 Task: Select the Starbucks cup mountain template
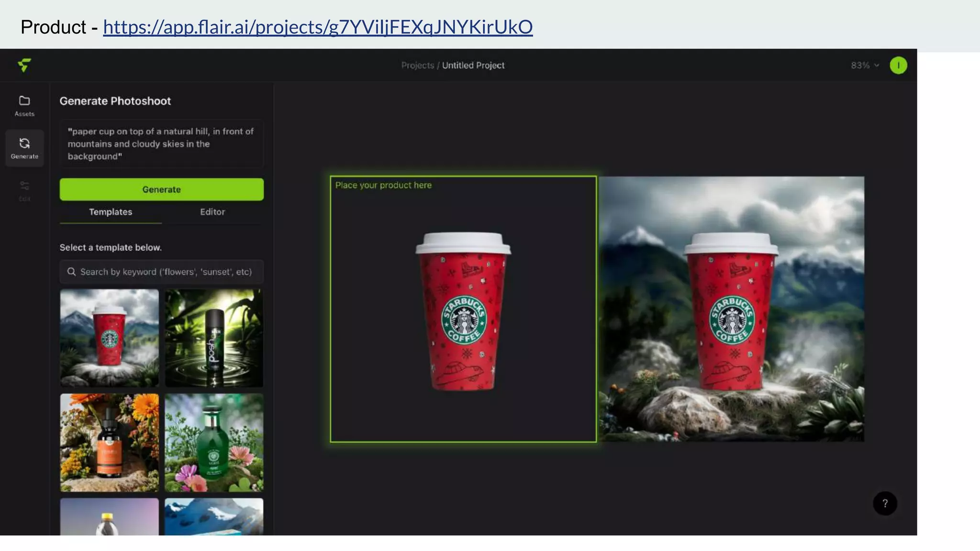pyautogui.click(x=110, y=337)
